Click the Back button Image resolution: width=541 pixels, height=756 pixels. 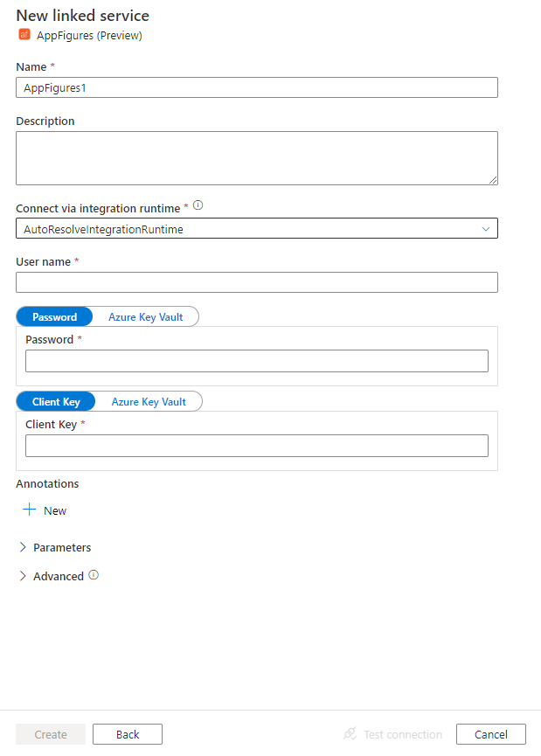coord(127,734)
